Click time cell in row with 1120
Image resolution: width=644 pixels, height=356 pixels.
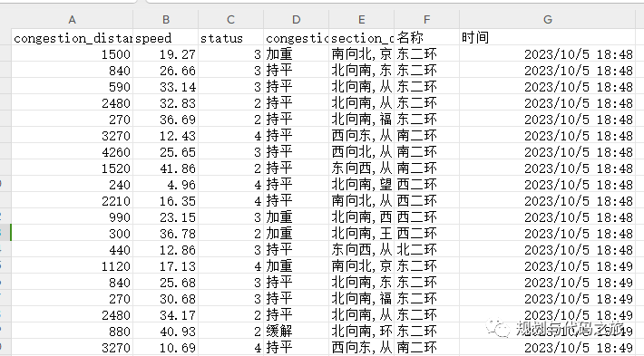point(548,266)
